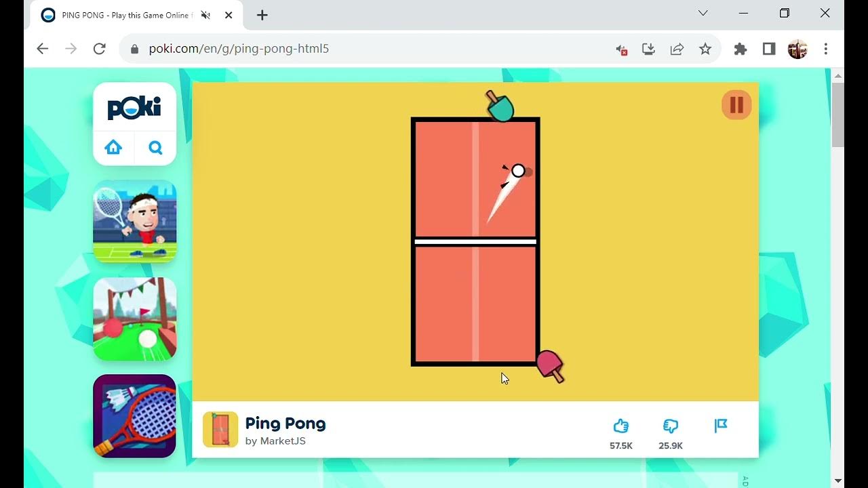Close the PING PONG tab

point(229,15)
